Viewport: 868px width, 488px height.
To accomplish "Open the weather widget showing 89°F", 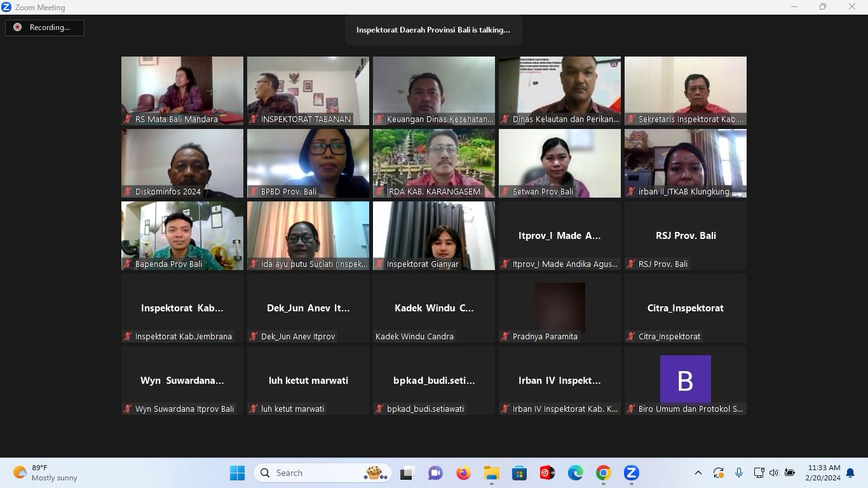I will [x=45, y=473].
